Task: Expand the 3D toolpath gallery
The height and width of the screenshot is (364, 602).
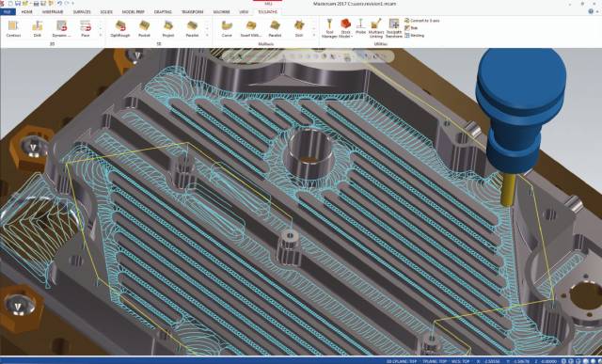Action: click(207, 35)
